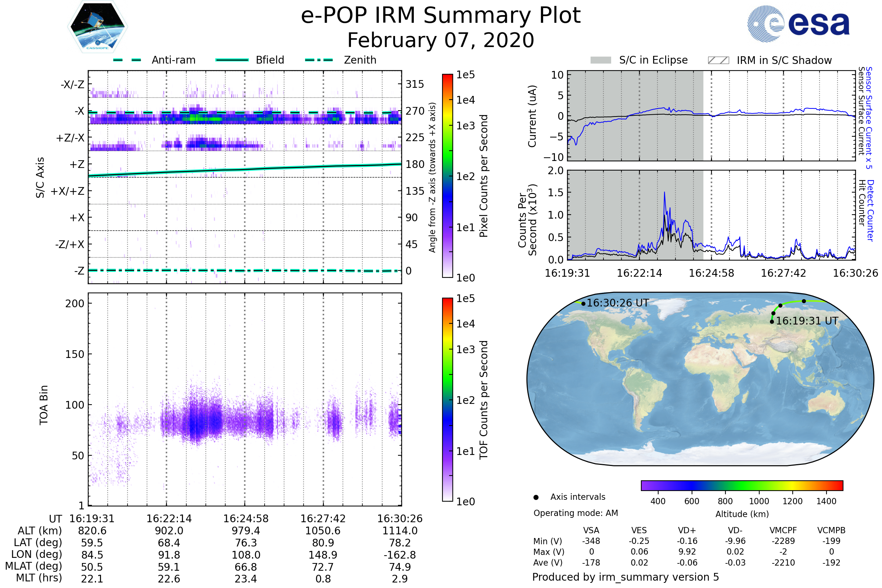882x588 pixels.
Task: Click the VMCPF voltage column header
Action: pyautogui.click(x=783, y=530)
